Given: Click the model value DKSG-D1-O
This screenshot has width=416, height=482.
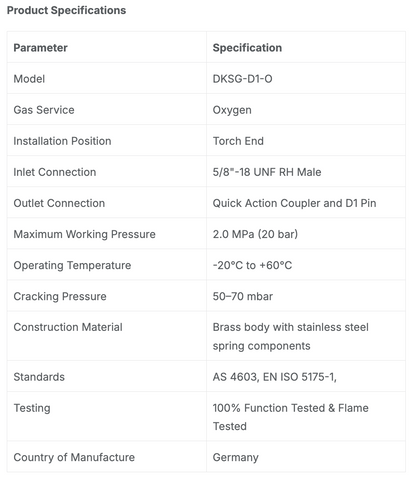Looking at the screenshot, I should (242, 79).
